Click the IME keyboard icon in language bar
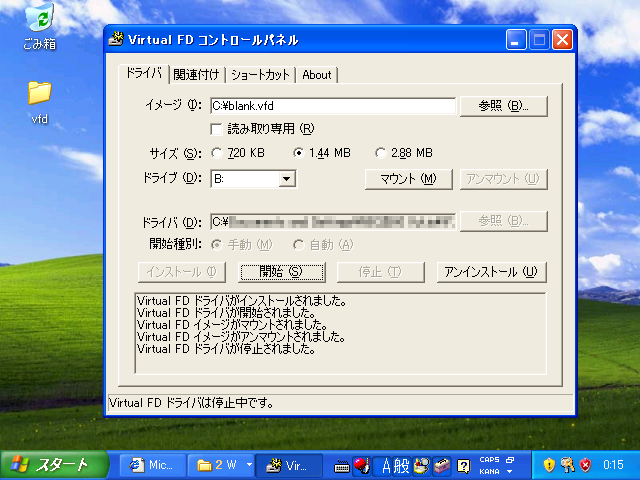Image resolution: width=640 pixels, height=480 pixels. [341, 466]
